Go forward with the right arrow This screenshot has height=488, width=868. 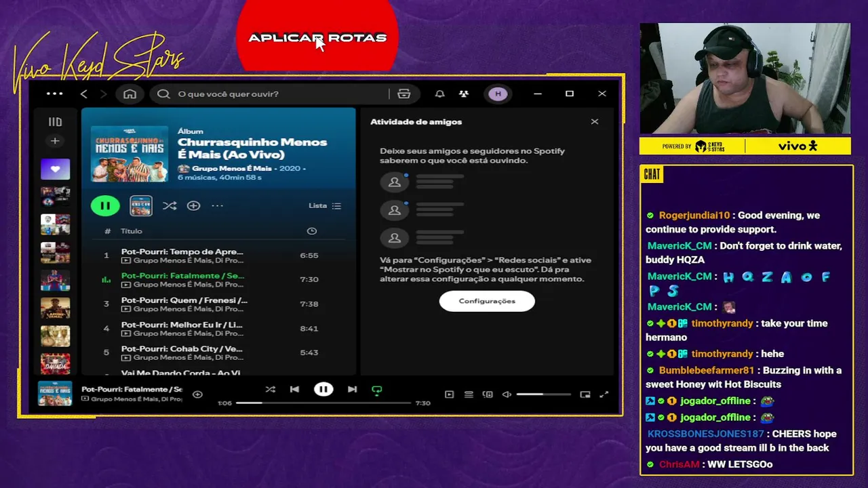pos(104,94)
